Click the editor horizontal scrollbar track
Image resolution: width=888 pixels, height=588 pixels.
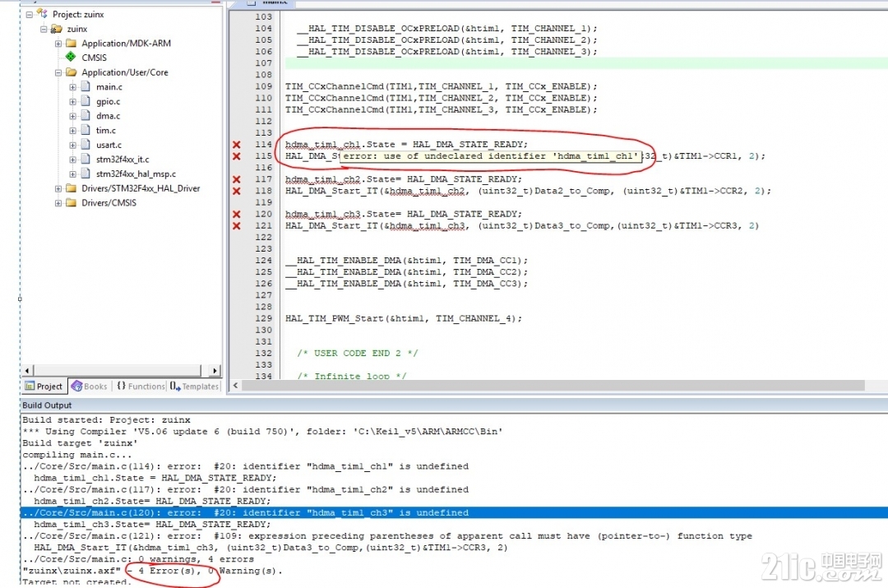click(x=554, y=385)
